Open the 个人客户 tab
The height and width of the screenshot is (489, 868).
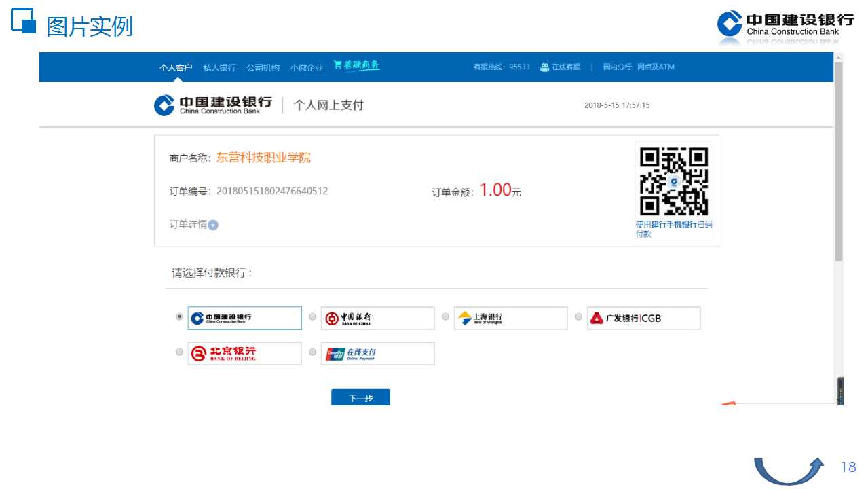(x=176, y=67)
